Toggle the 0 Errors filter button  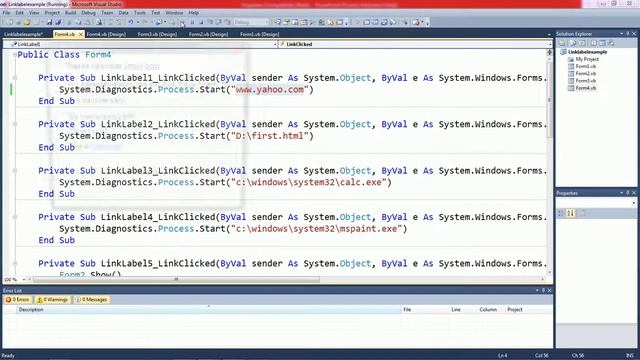tap(18, 300)
